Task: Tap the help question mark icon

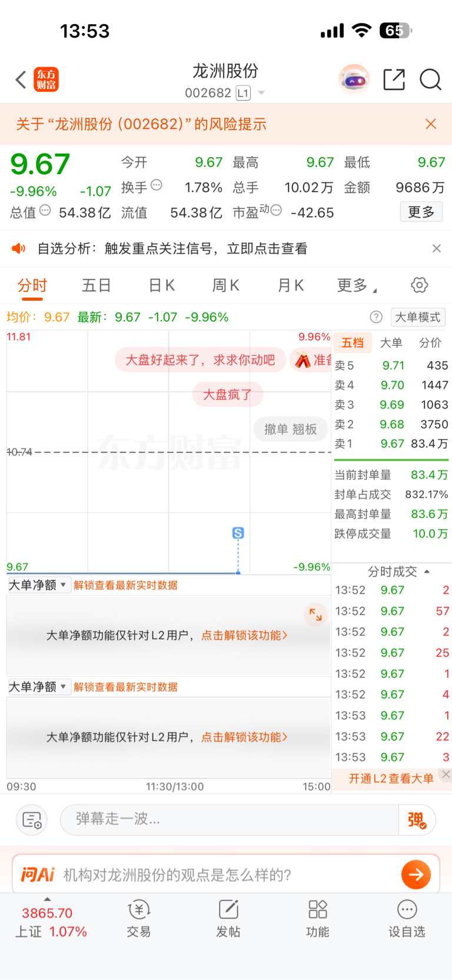Action: tap(376, 317)
